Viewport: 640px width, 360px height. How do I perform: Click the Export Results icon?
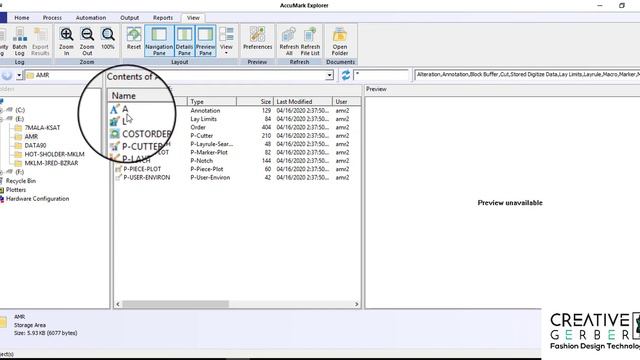tap(40, 35)
